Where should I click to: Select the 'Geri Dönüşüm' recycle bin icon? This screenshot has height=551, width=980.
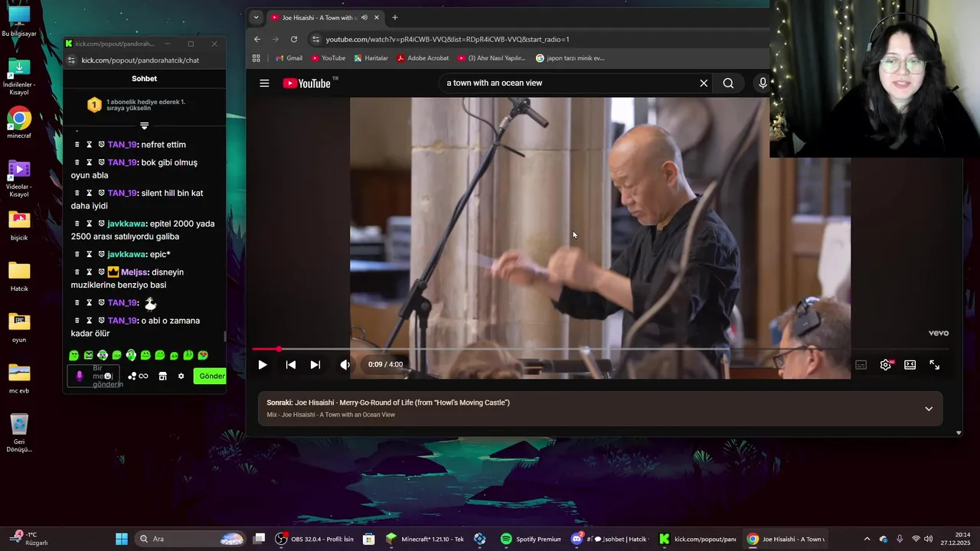pyautogui.click(x=19, y=433)
